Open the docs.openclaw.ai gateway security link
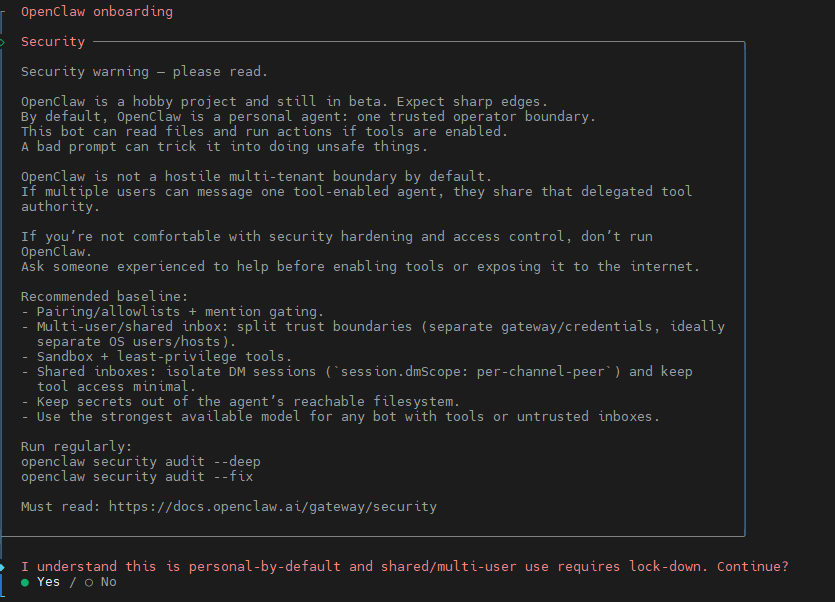The image size is (835, 602). pos(273,507)
